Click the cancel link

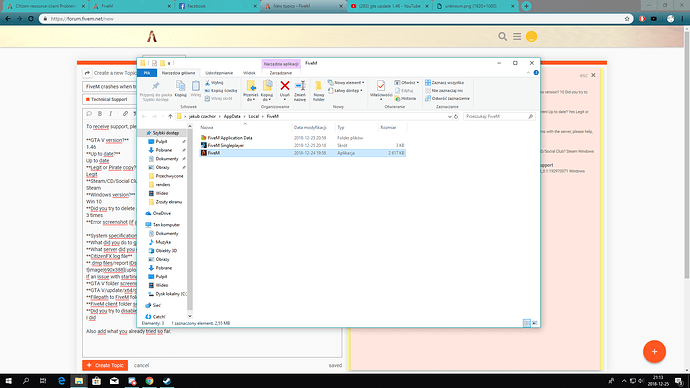point(141,365)
